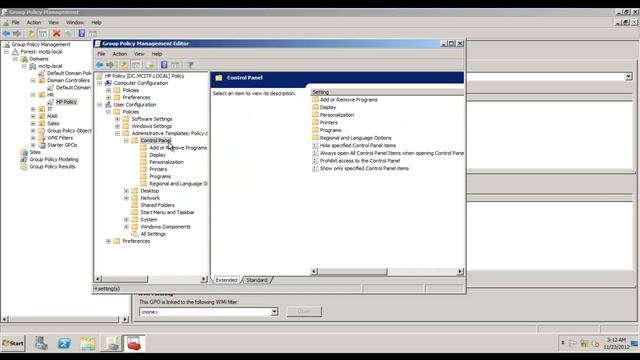Open Help icon in Editor toolbar
This screenshot has height=360, width=640.
pyautogui.click(x=164, y=65)
